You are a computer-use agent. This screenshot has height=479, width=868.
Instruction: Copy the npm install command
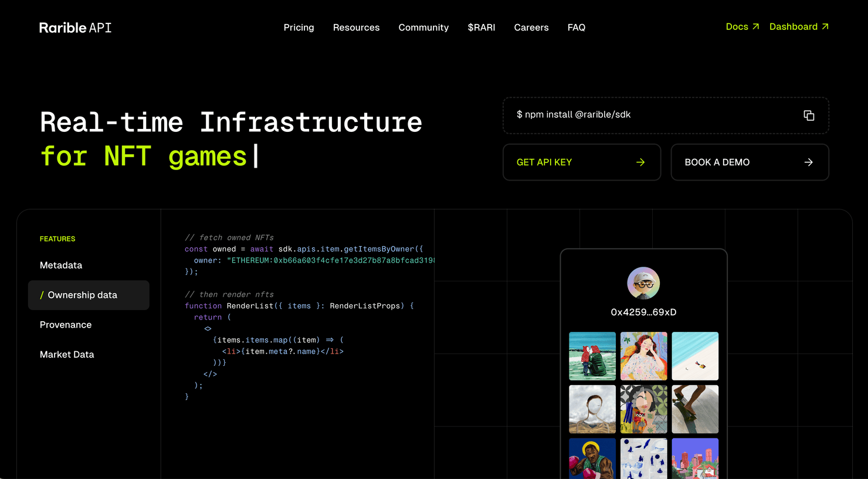coord(809,115)
